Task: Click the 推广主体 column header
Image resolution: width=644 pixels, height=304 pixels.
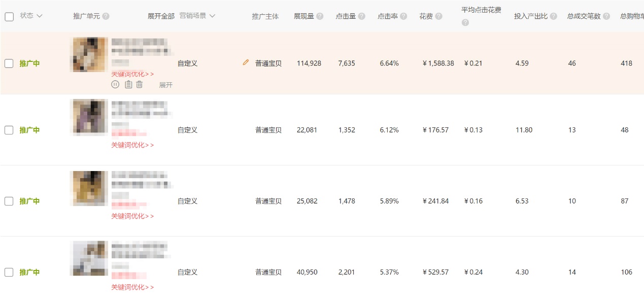Action: [x=265, y=16]
